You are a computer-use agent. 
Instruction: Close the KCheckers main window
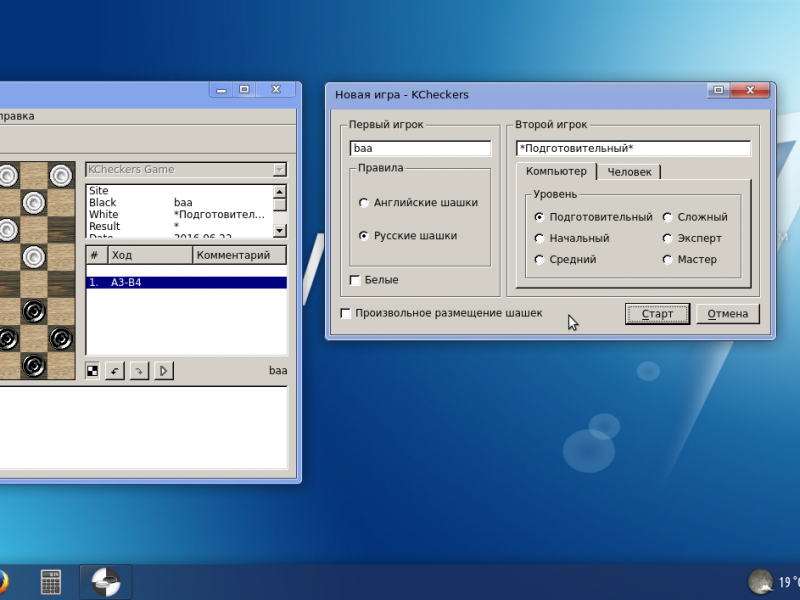276,90
